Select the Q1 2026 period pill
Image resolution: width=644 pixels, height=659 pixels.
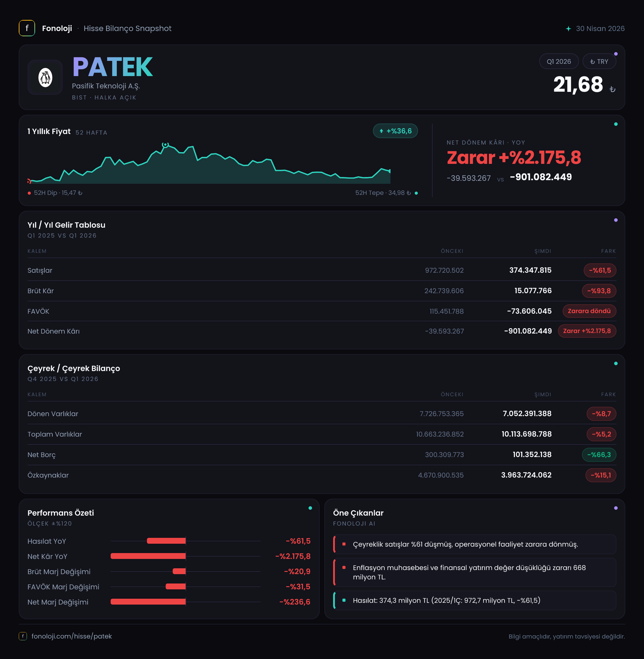pyautogui.click(x=559, y=61)
